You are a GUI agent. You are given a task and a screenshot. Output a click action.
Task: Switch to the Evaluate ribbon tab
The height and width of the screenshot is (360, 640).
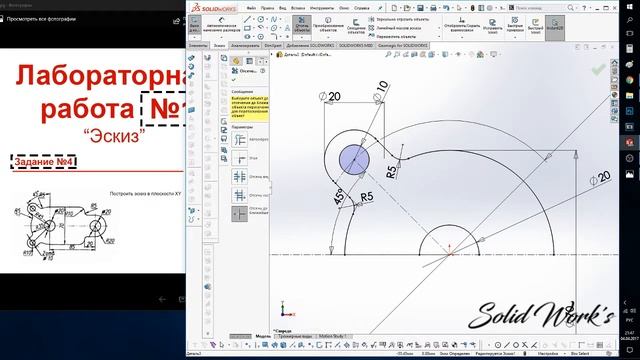[x=245, y=45]
